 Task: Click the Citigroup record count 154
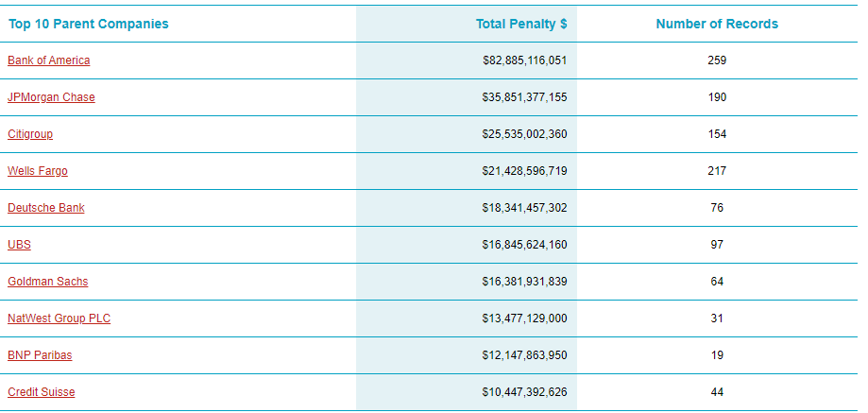click(x=717, y=134)
